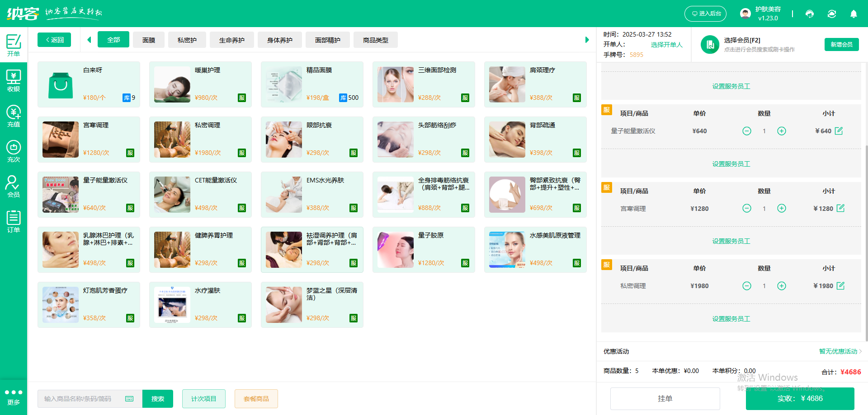Decrease quantity of 宫寒调理

747,208
